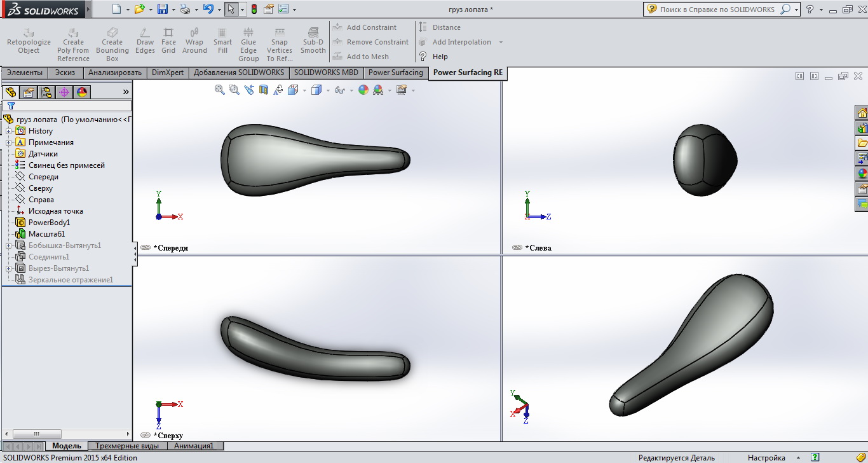
Task: Open the Add Interpolation dropdown arrow
Action: pos(501,43)
